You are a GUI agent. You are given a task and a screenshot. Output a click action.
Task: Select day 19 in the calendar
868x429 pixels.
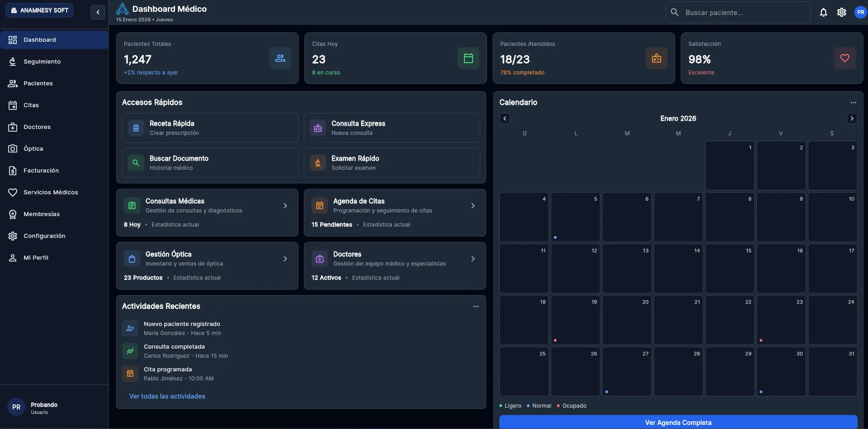tap(575, 320)
